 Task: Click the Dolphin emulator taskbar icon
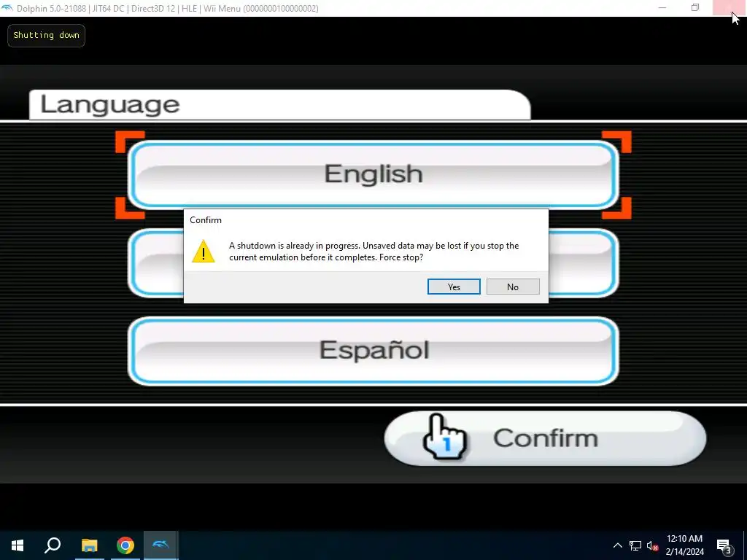(x=161, y=545)
